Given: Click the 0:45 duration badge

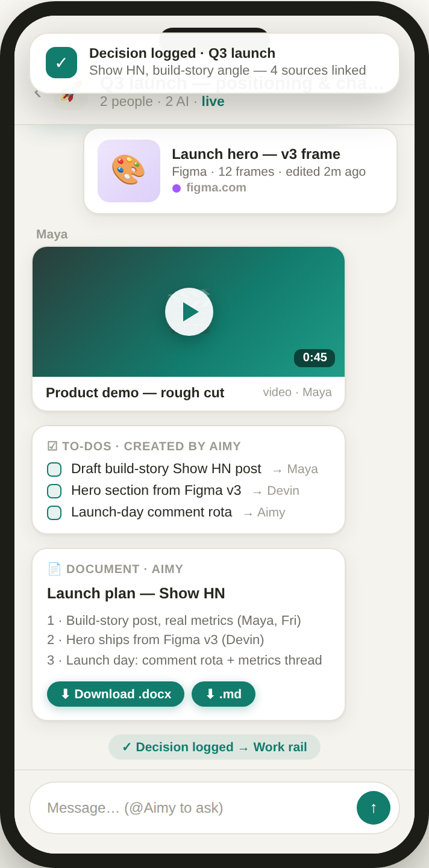Looking at the screenshot, I should 315,358.
